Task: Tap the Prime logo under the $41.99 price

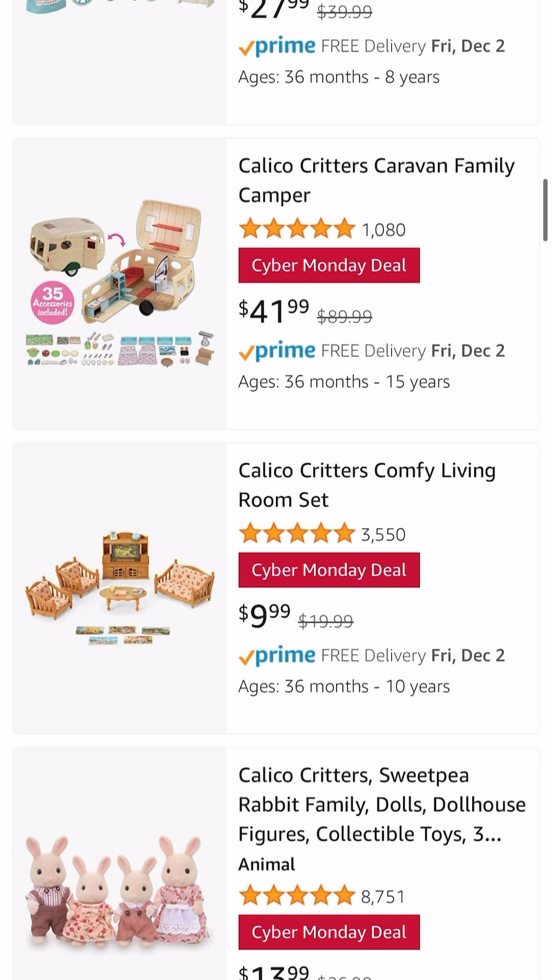Action: [x=277, y=351]
